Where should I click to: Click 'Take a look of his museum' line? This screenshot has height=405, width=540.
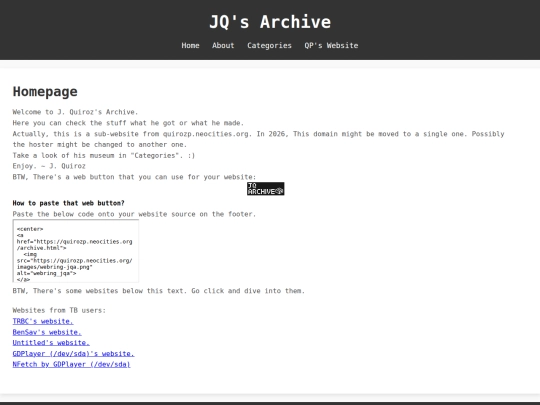click(x=104, y=155)
